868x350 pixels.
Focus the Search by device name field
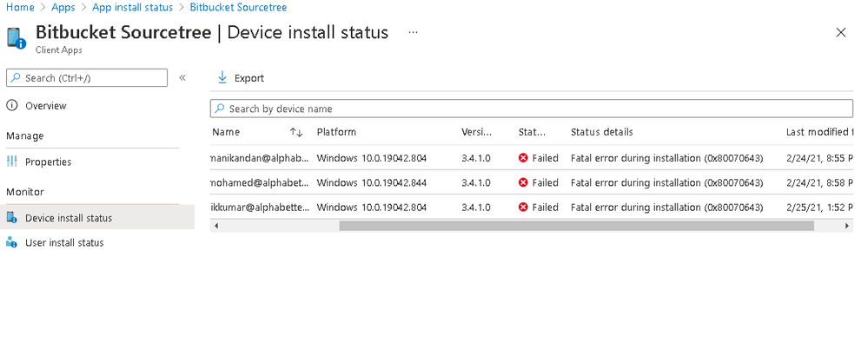[532, 109]
